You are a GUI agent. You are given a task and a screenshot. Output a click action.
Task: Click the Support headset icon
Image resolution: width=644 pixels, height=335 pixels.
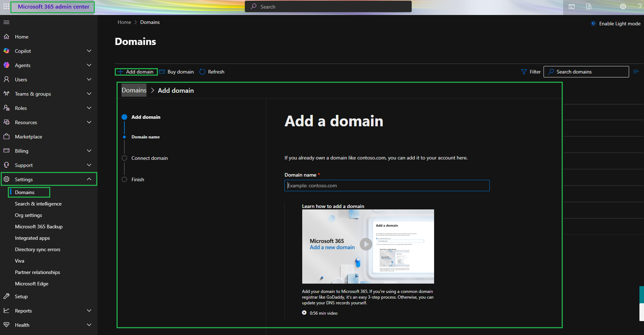click(x=6, y=165)
